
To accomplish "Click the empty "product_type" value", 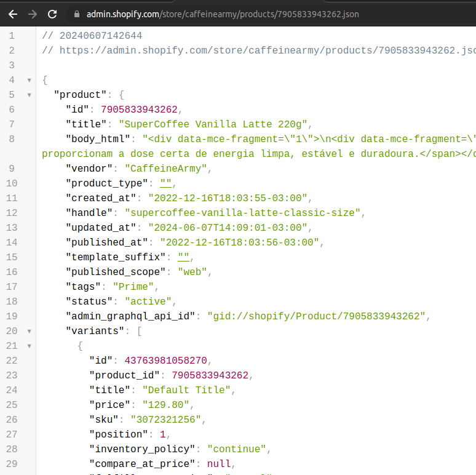I will click(x=166, y=183).
